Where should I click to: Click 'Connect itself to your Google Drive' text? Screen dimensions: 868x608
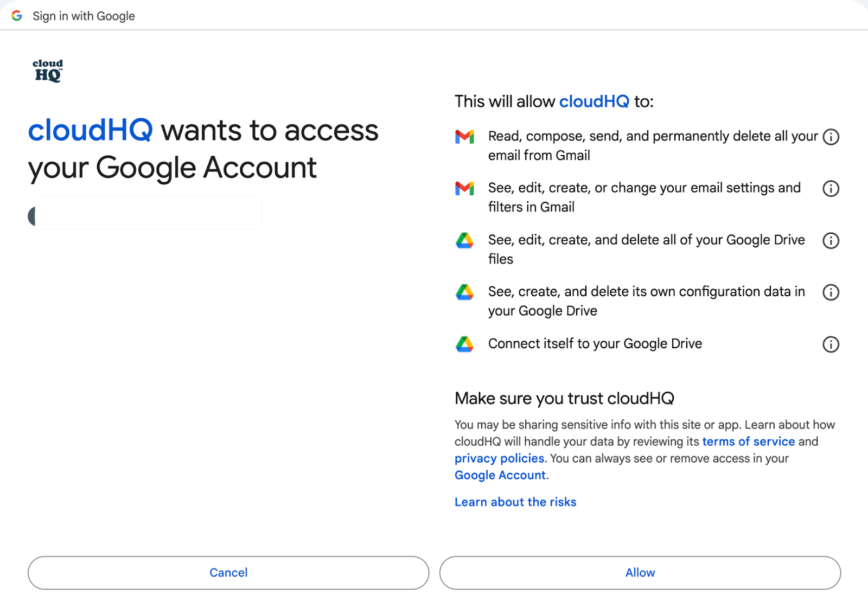coord(595,344)
